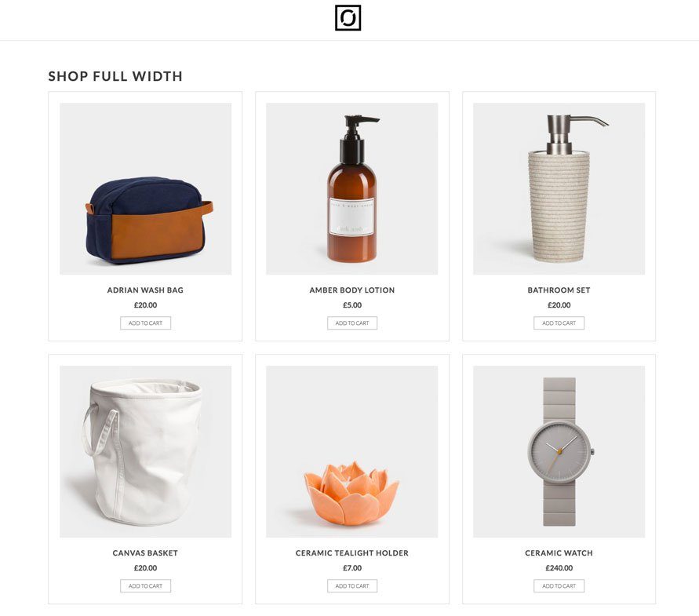The image size is (699, 616).
Task: Add Bathroom Set to cart
Action: click(x=559, y=323)
